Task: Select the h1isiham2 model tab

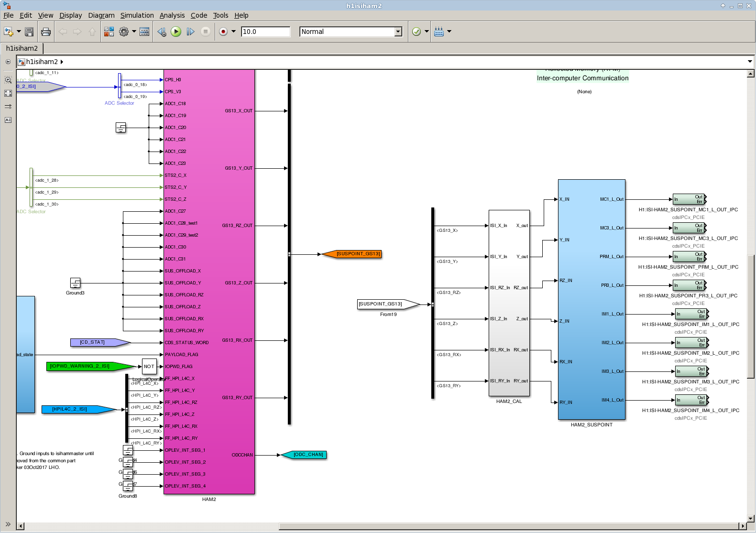Action: (x=22, y=48)
